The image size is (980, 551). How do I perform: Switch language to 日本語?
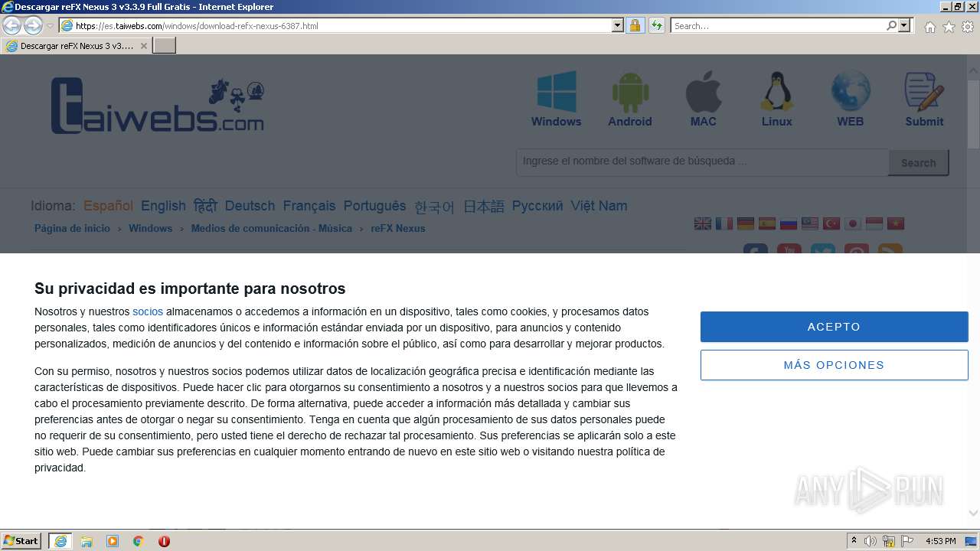[x=484, y=207]
